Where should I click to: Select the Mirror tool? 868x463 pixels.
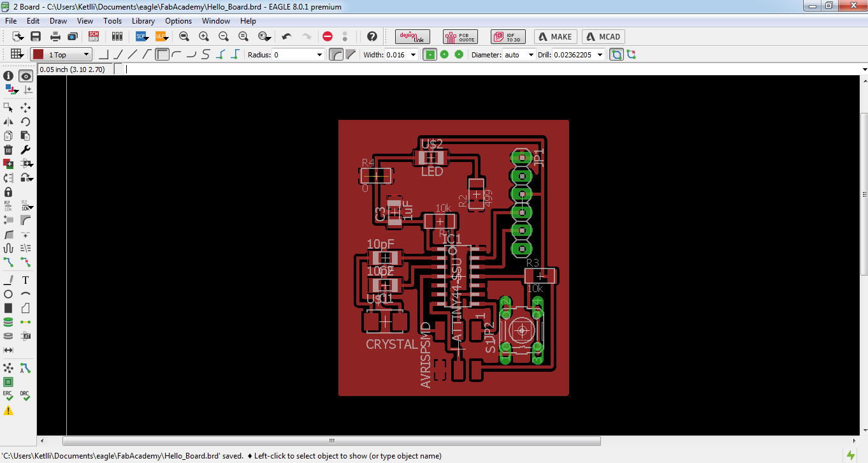(8, 121)
